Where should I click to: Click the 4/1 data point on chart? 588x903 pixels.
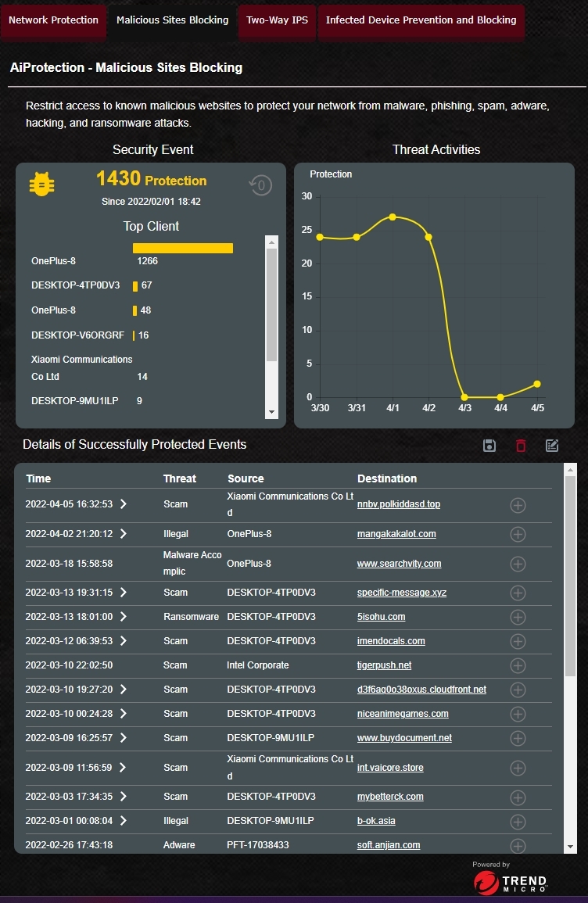tap(393, 217)
